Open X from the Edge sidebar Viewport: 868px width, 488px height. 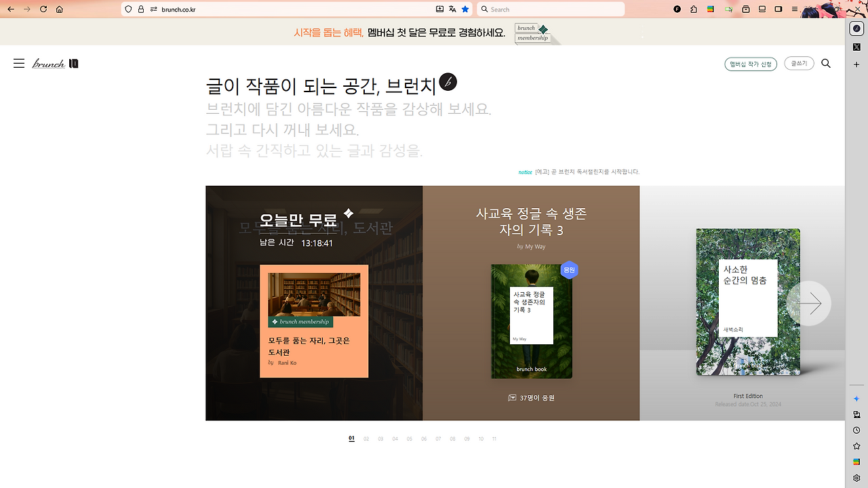[856, 45]
